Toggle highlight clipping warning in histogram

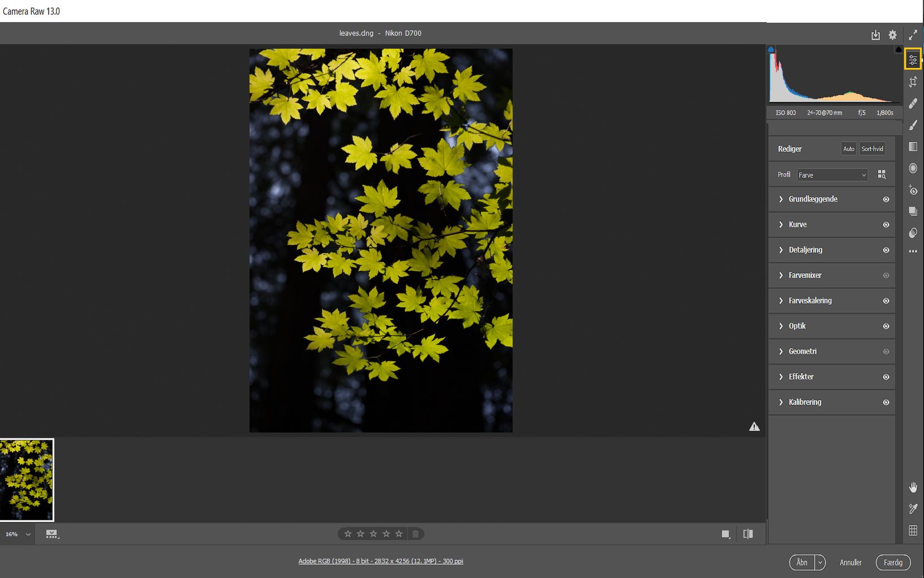[x=899, y=50]
